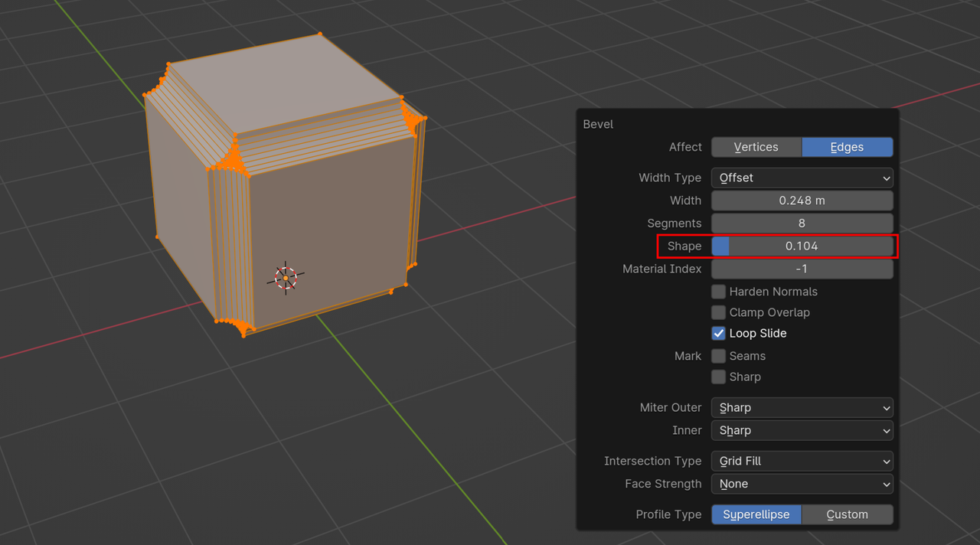
Task: Open the Inner miter dropdown
Action: 802,430
